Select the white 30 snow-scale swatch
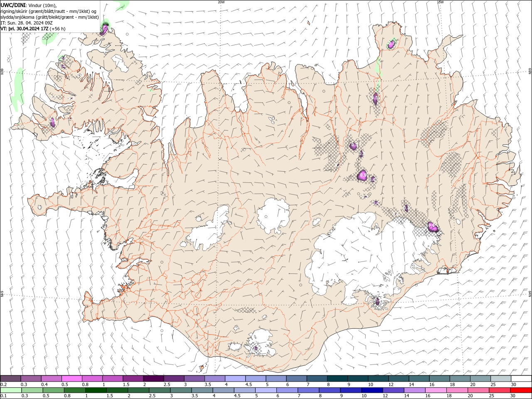The width and height of the screenshot is (532, 399). pyautogui.click(x=521, y=378)
